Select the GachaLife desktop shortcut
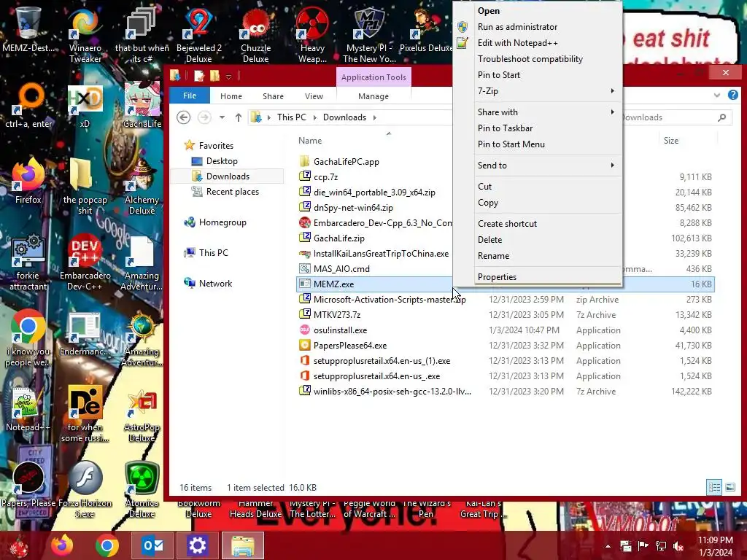This screenshot has height=560, width=747. pyautogui.click(x=142, y=105)
